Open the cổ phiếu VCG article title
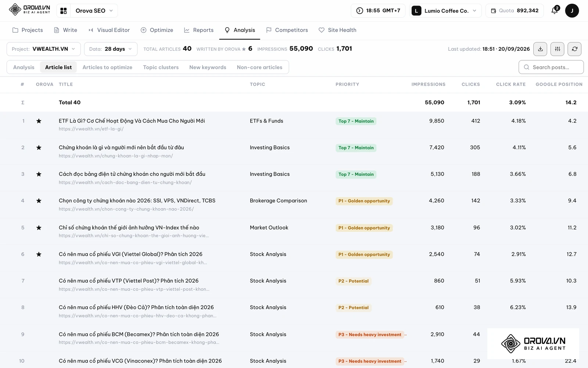Screen dimensions: 588x368 tap(140, 361)
